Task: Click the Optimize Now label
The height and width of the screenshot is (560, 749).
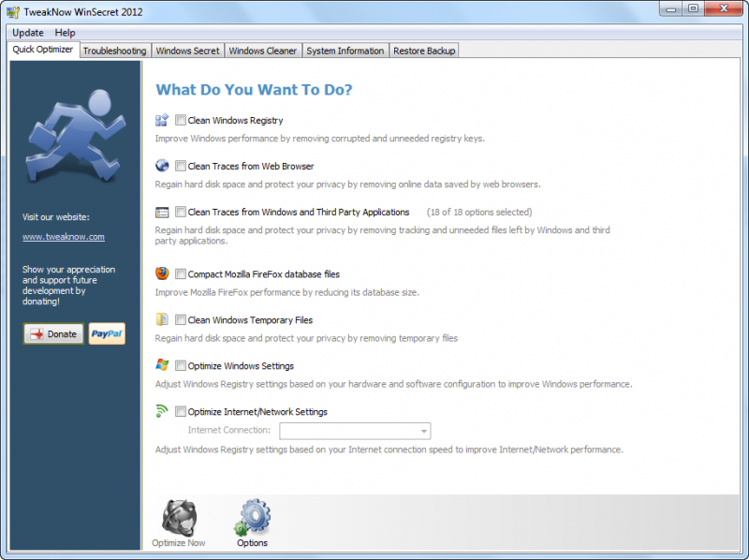Action: click(x=179, y=543)
